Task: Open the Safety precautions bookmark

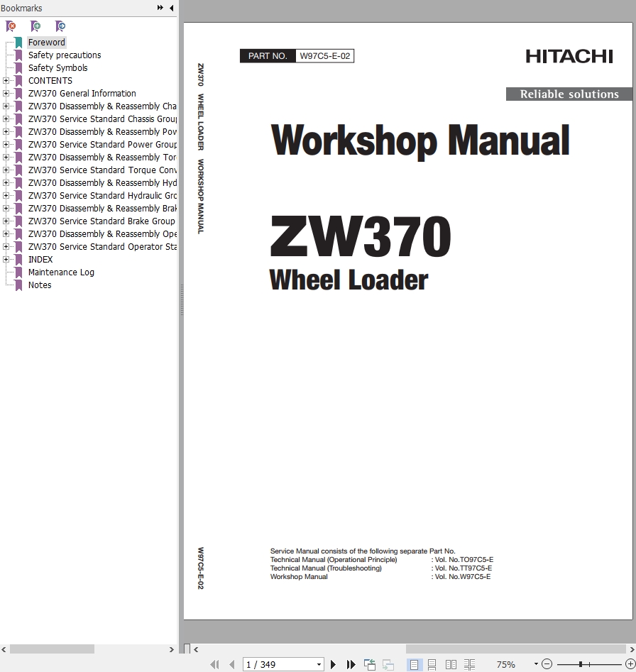Action: coord(65,55)
